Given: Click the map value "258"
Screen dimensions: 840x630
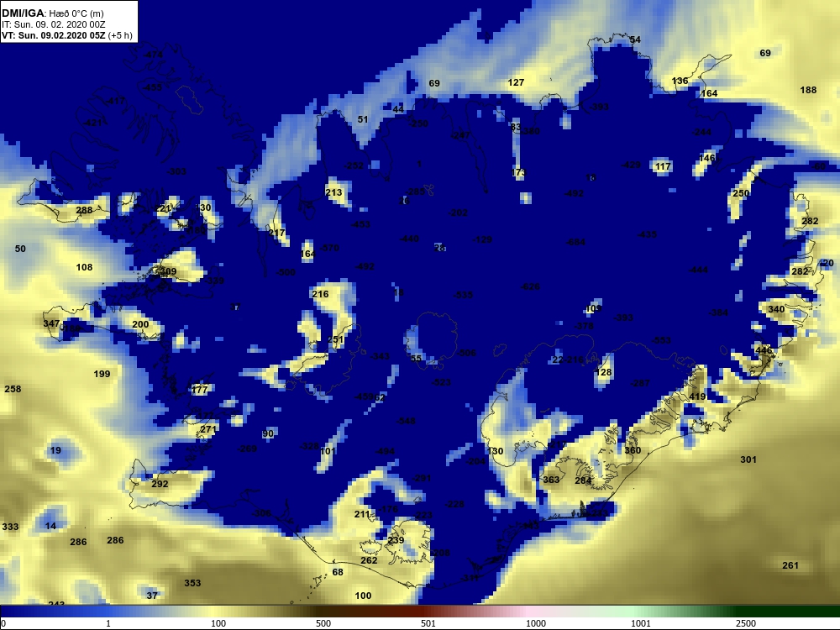Looking at the screenshot, I should 13,389.
